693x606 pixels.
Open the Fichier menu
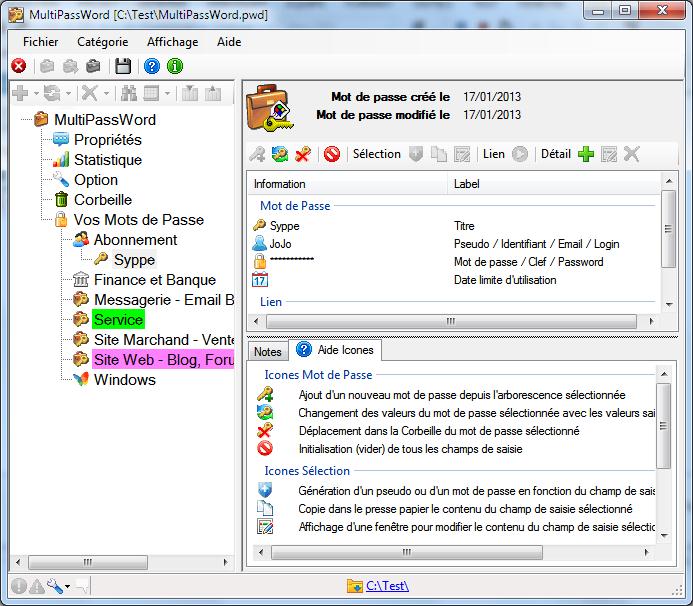coord(41,42)
